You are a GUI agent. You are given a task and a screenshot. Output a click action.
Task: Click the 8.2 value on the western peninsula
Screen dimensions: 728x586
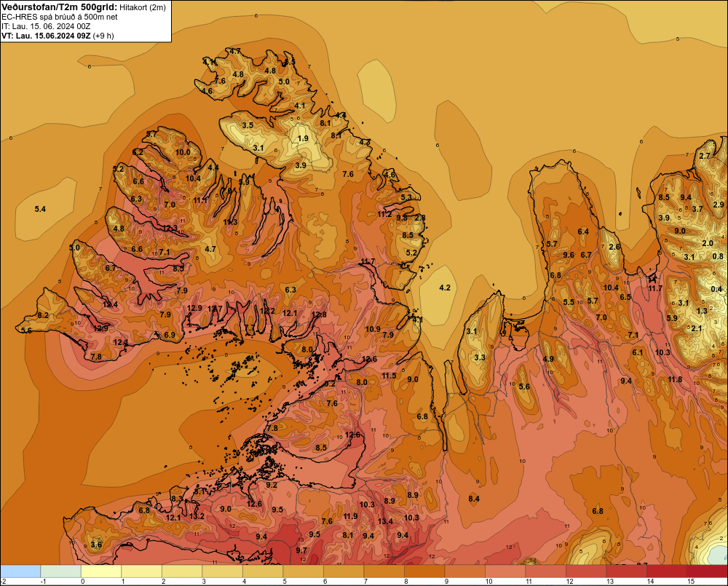[x=43, y=315]
